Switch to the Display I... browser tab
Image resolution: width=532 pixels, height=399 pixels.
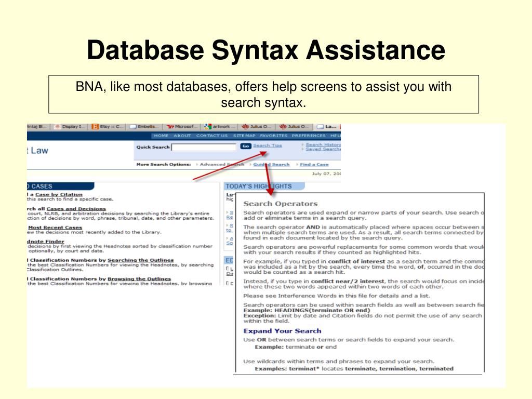tap(70, 127)
